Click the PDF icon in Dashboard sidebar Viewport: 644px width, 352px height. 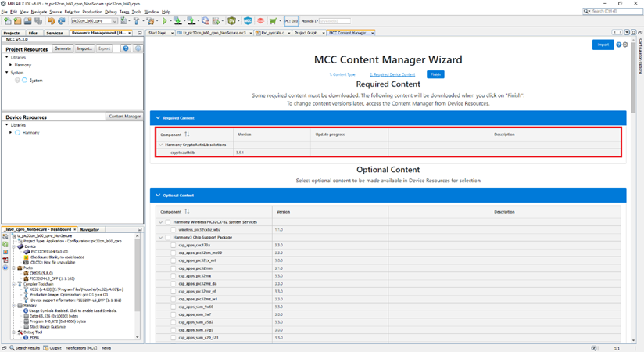(x=5, y=260)
